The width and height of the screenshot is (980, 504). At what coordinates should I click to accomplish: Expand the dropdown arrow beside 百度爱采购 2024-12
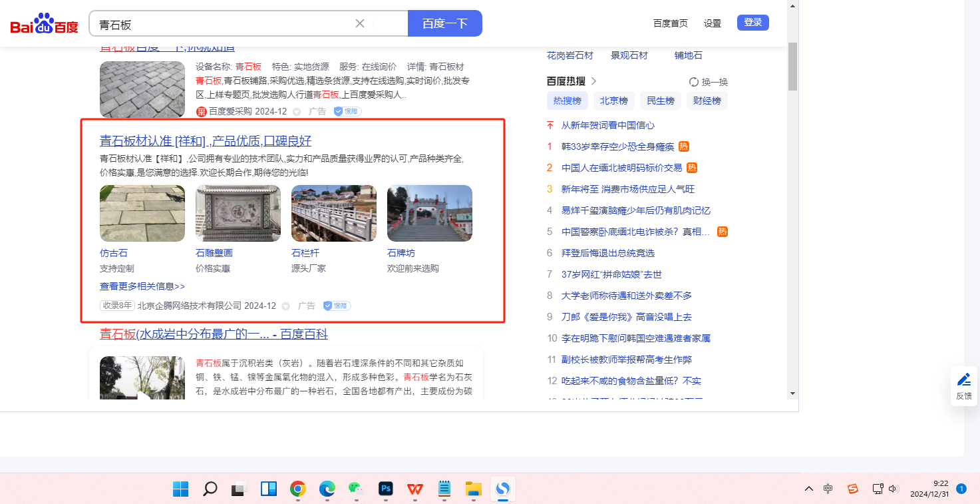pos(297,112)
